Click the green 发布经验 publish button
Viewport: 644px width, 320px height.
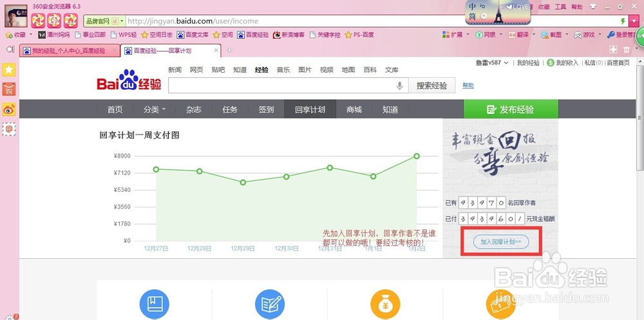(x=511, y=109)
